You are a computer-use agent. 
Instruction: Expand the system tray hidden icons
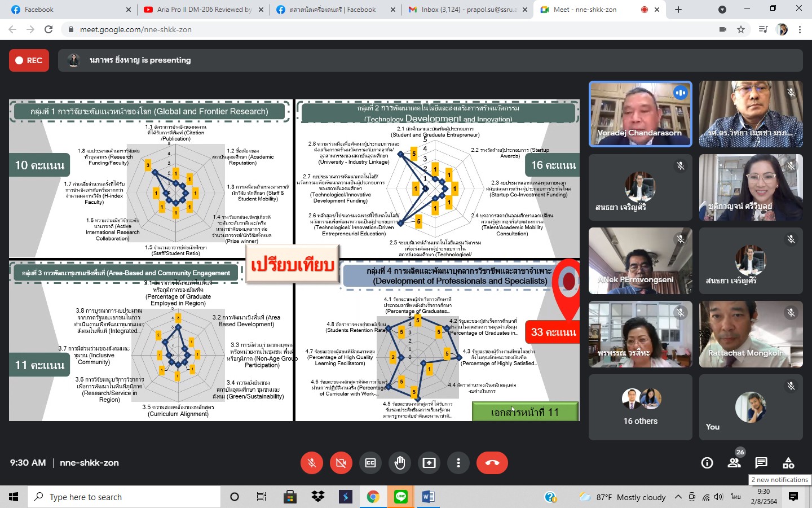(x=678, y=497)
